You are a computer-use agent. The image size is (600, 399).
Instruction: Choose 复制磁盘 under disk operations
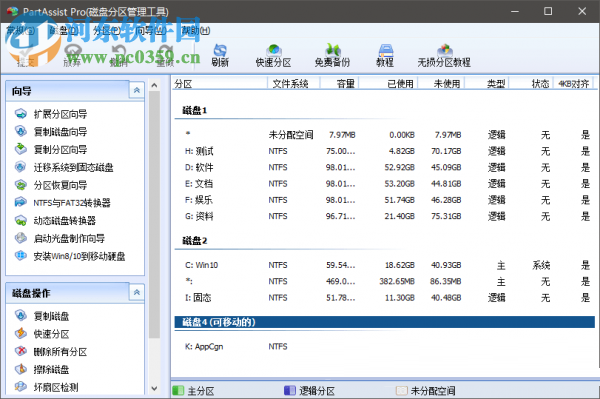[51, 316]
